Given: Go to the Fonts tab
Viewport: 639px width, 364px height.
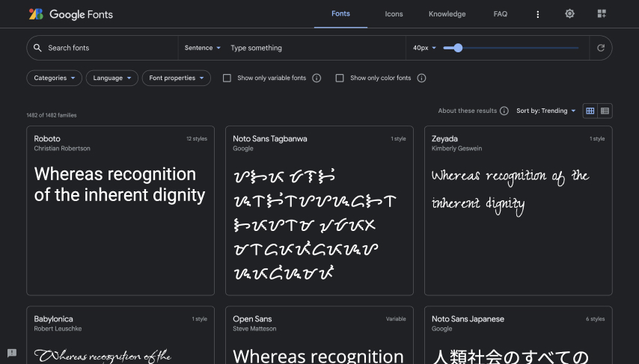Looking at the screenshot, I should pyautogui.click(x=340, y=14).
